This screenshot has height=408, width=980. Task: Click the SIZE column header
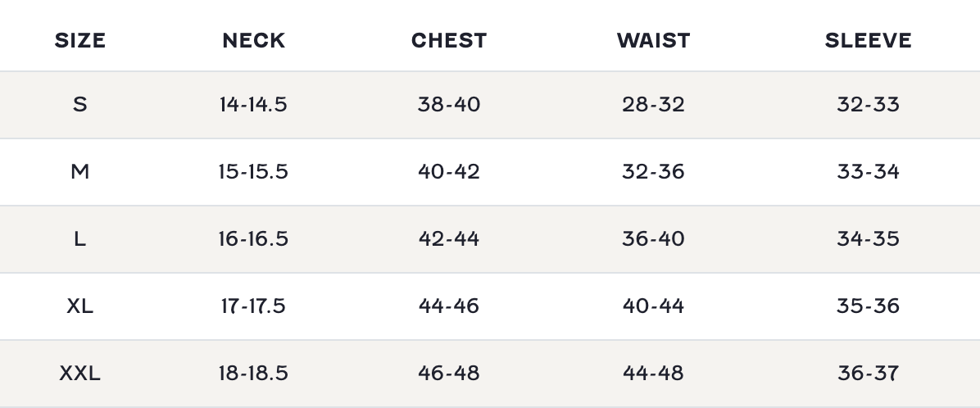point(79,40)
